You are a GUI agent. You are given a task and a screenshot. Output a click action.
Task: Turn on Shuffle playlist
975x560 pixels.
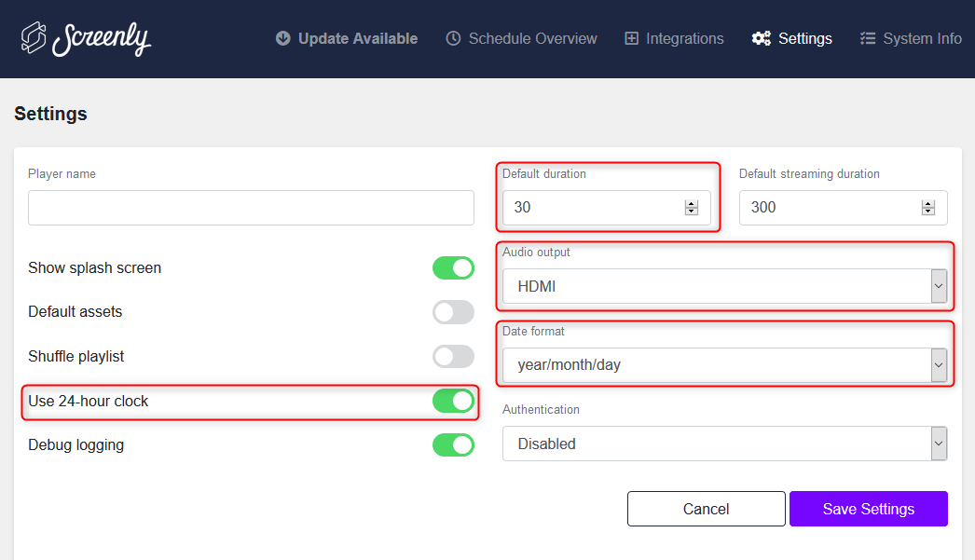coord(453,357)
